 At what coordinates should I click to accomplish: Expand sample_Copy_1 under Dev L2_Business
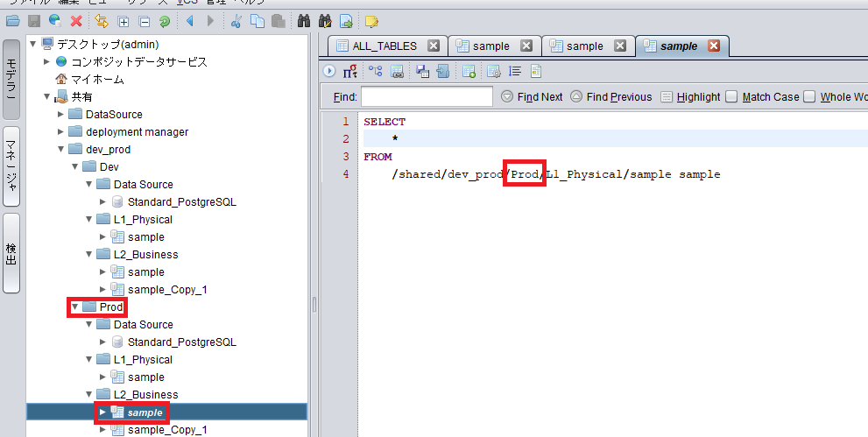(x=102, y=289)
